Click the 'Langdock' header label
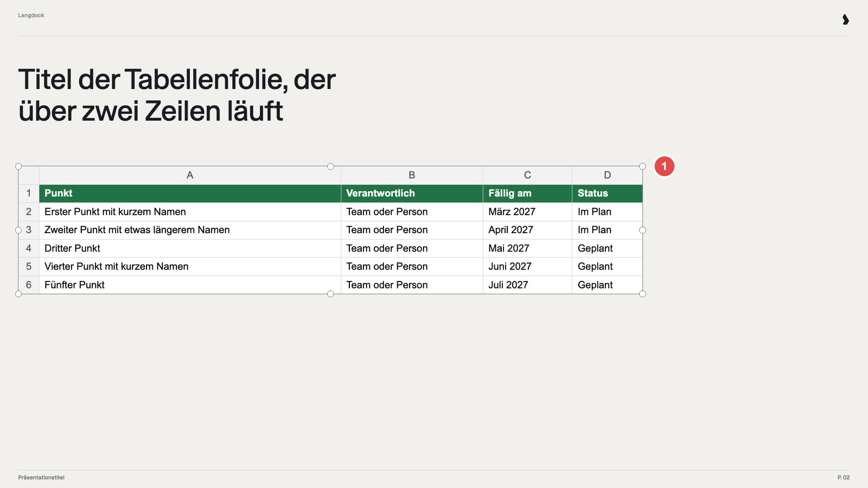The height and width of the screenshot is (488, 868). pyautogui.click(x=31, y=15)
